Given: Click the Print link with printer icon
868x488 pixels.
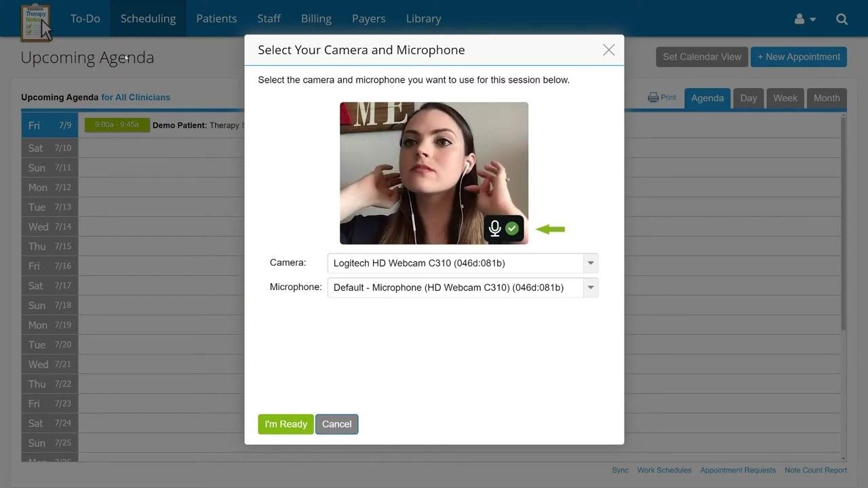Looking at the screenshot, I should 662,98.
